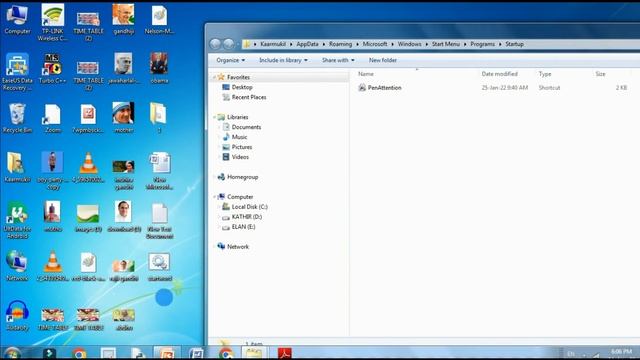Click Kaarmukil in the address breadcrumb
This screenshot has height=360, width=640.
pyautogui.click(x=273, y=44)
